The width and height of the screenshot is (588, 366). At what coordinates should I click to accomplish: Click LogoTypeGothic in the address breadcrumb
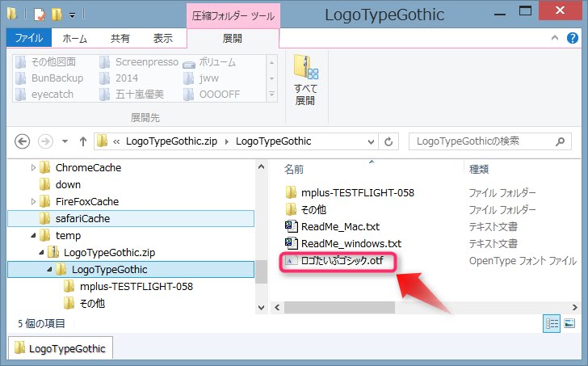coord(273,141)
